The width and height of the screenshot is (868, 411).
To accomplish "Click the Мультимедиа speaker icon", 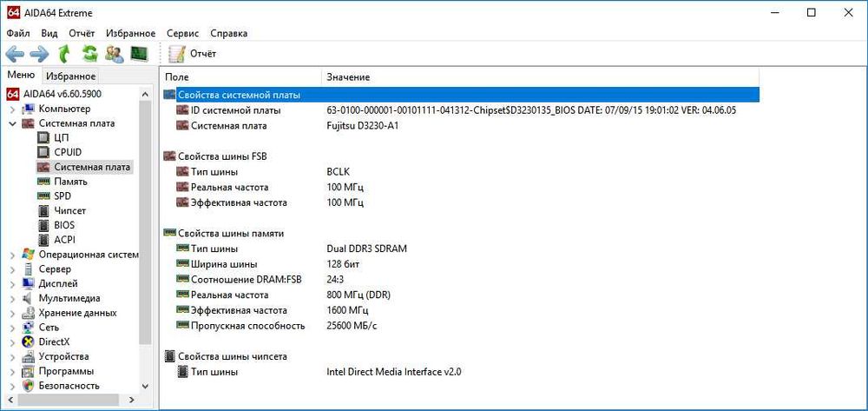I will 29,299.
